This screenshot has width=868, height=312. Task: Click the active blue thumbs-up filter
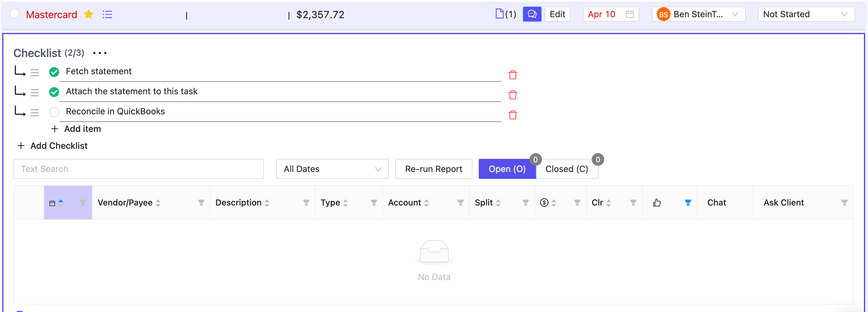pos(688,203)
